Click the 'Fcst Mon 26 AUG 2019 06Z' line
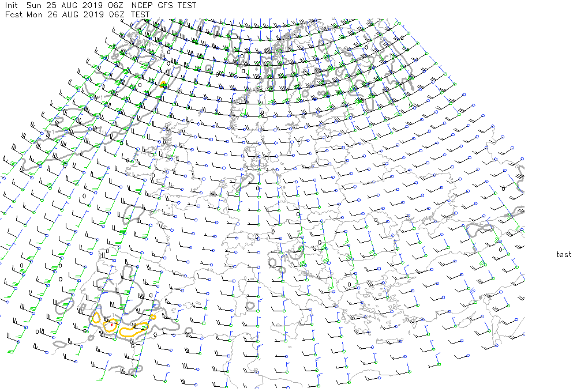Viewport: 577px width, 392px height. point(77,15)
